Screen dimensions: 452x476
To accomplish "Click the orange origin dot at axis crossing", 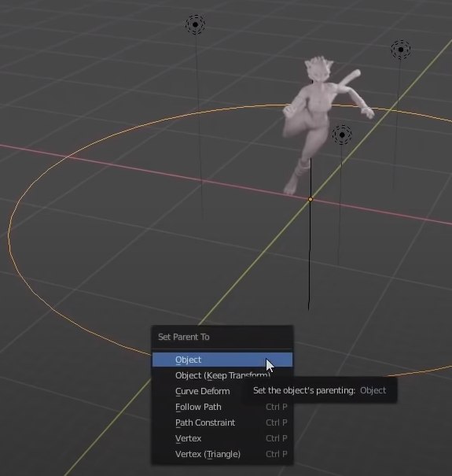I will (x=310, y=199).
